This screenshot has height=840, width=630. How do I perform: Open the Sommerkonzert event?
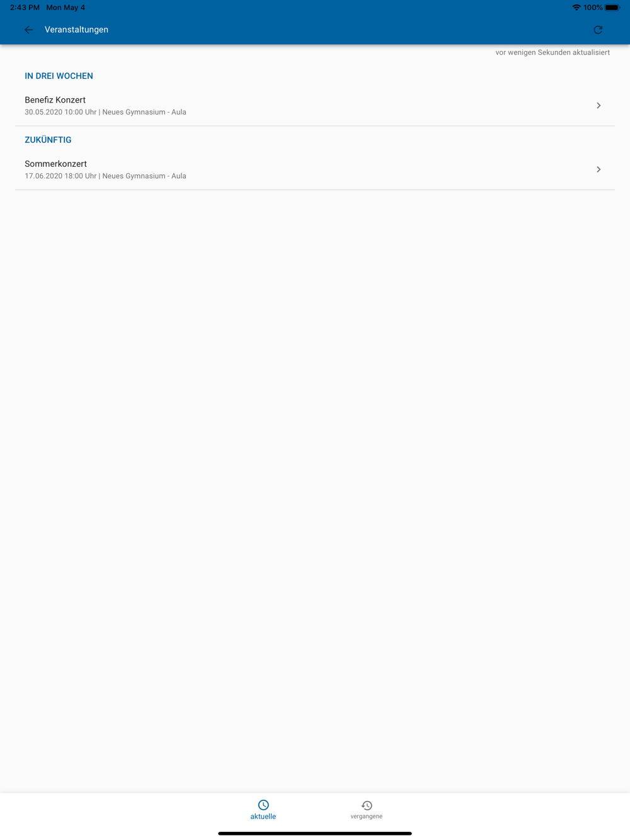[x=315, y=169]
